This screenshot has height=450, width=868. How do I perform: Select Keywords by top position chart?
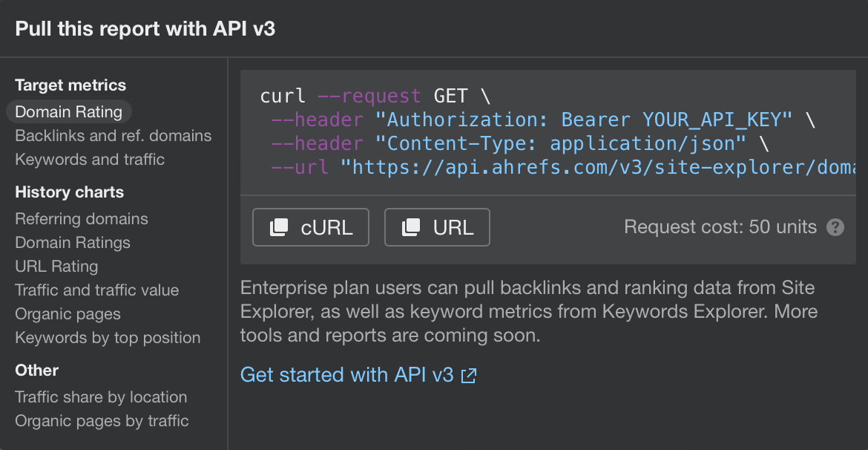tap(107, 337)
